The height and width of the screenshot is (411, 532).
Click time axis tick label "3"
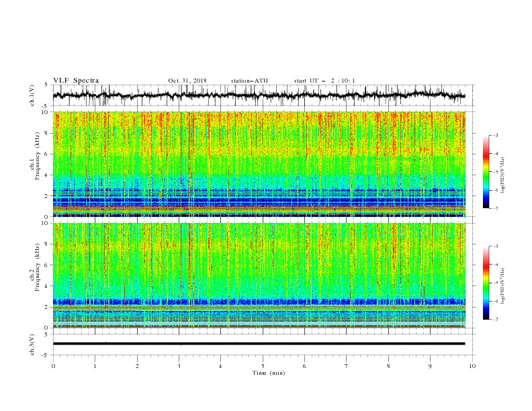[179, 366]
